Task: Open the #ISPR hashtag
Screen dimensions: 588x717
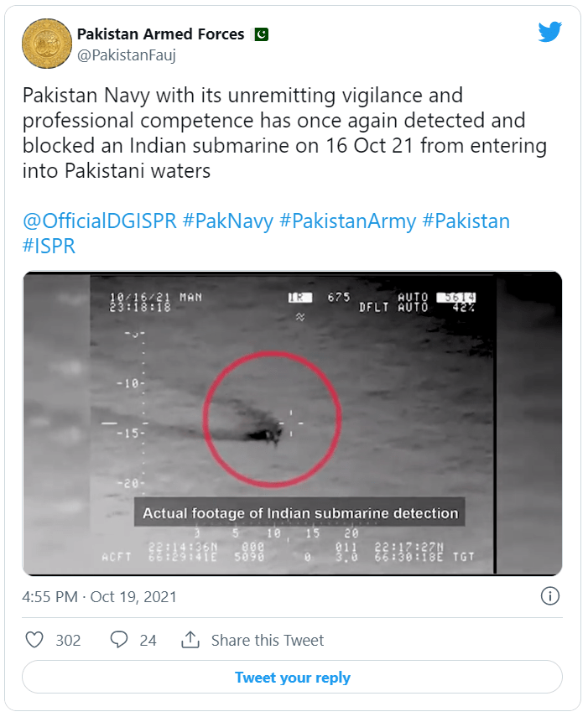Action: tap(49, 246)
